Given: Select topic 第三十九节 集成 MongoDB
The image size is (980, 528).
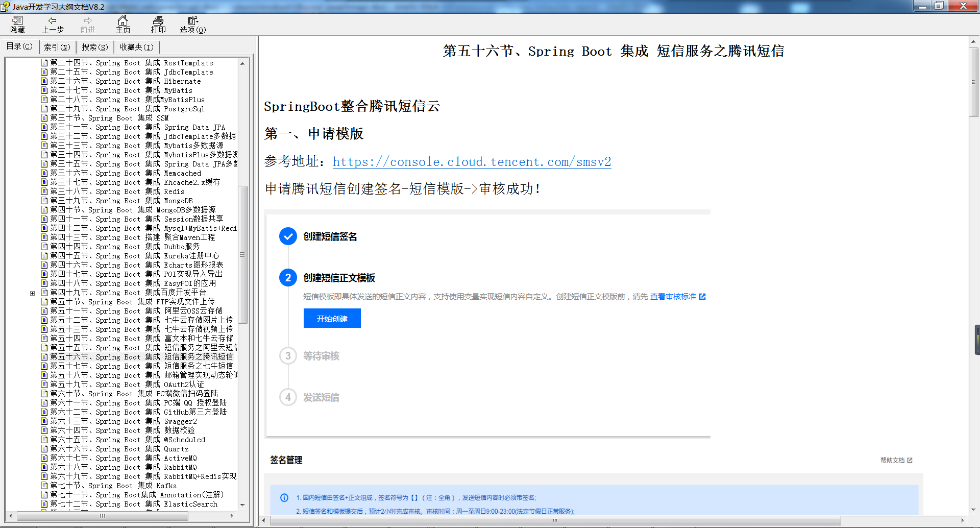Looking at the screenshot, I should (x=121, y=201).
